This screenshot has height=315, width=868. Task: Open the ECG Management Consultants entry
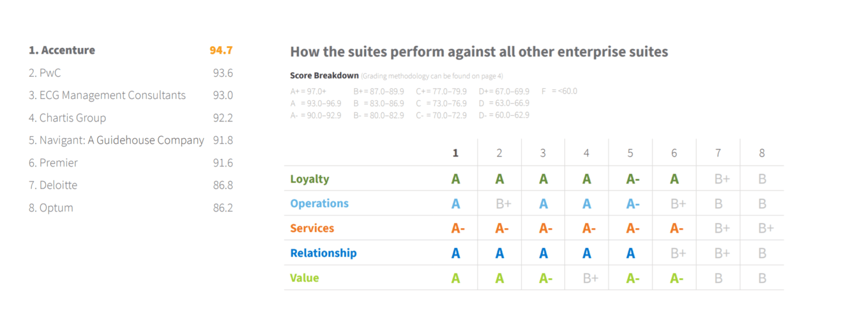107,95
